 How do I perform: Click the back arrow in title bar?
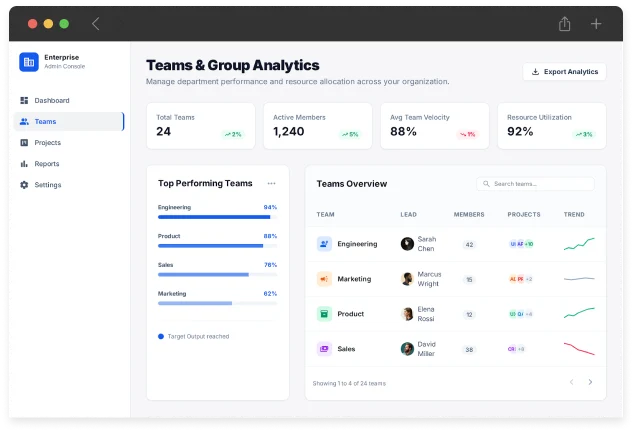(96, 24)
